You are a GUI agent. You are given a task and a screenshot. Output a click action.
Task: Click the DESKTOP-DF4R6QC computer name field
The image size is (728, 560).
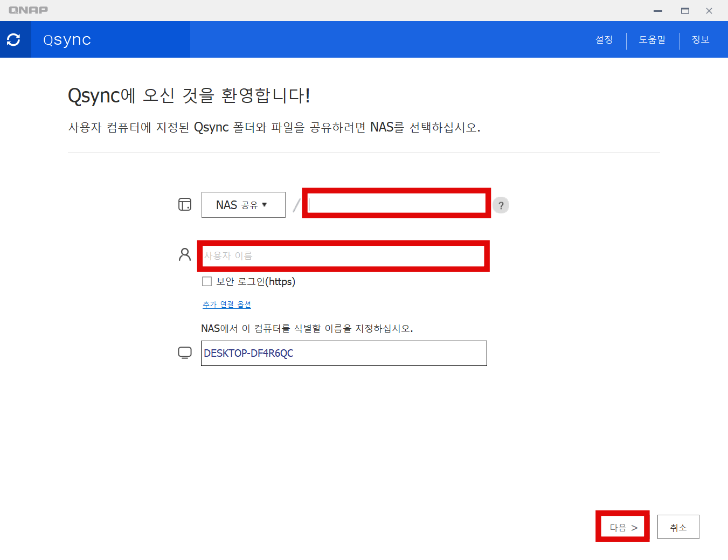[x=344, y=353]
